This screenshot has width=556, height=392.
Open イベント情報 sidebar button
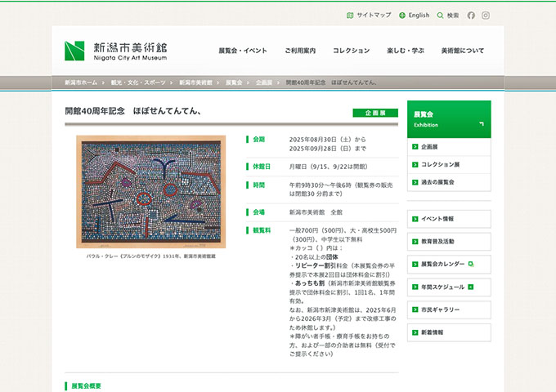449,219
